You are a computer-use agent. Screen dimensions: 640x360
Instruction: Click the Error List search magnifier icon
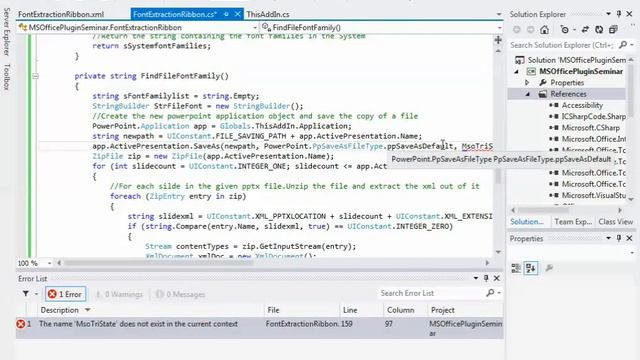pyautogui.click(x=490, y=293)
